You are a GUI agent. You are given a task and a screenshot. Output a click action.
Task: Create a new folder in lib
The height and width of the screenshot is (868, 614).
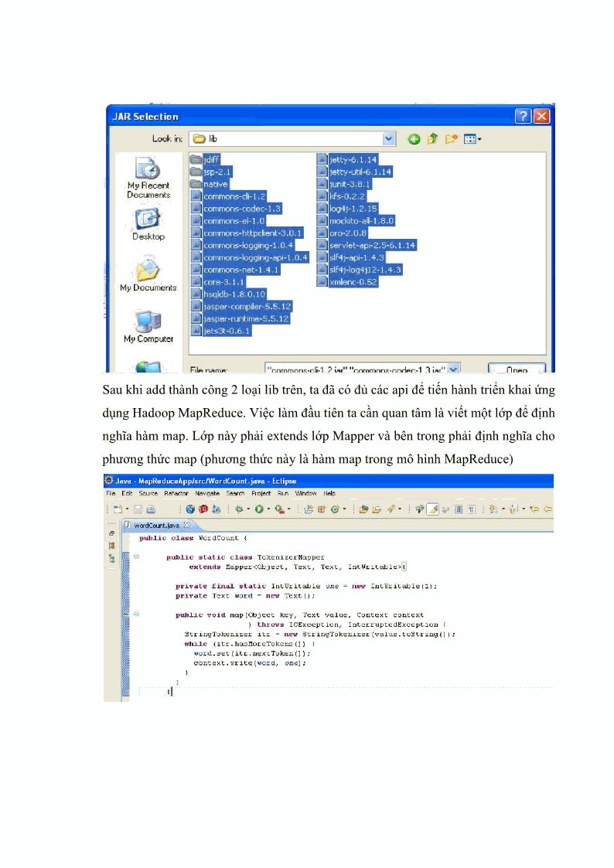click(x=451, y=139)
